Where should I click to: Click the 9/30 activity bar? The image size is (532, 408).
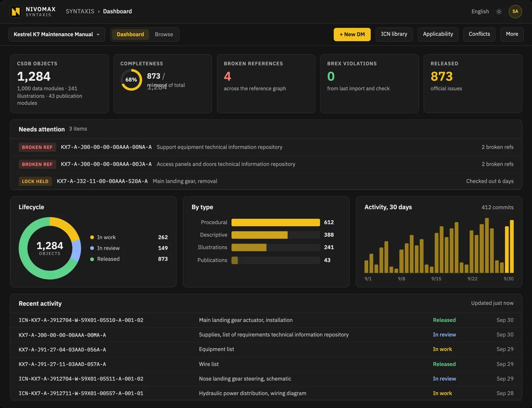point(512,246)
